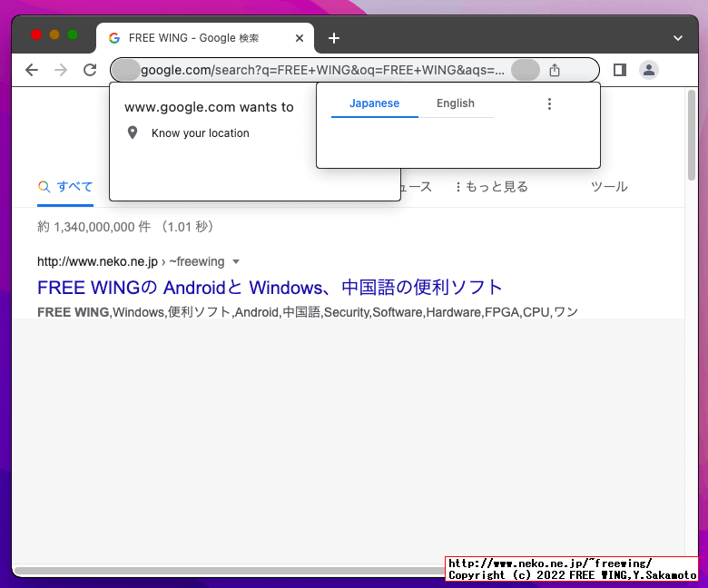Image resolution: width=708 pixels, height=588 pixels.
Task: Click the forward navigation arrow
Action: pyautogui.click(x=61, y=70)
